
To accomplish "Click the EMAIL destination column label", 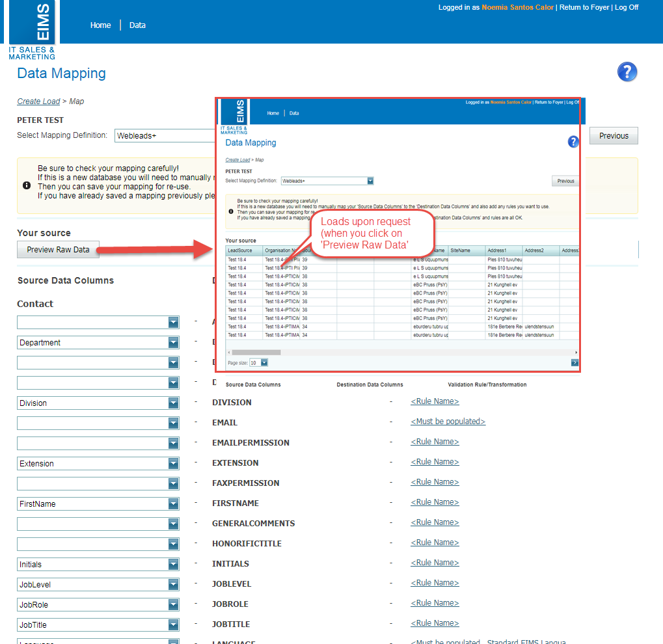I will 224,423.
